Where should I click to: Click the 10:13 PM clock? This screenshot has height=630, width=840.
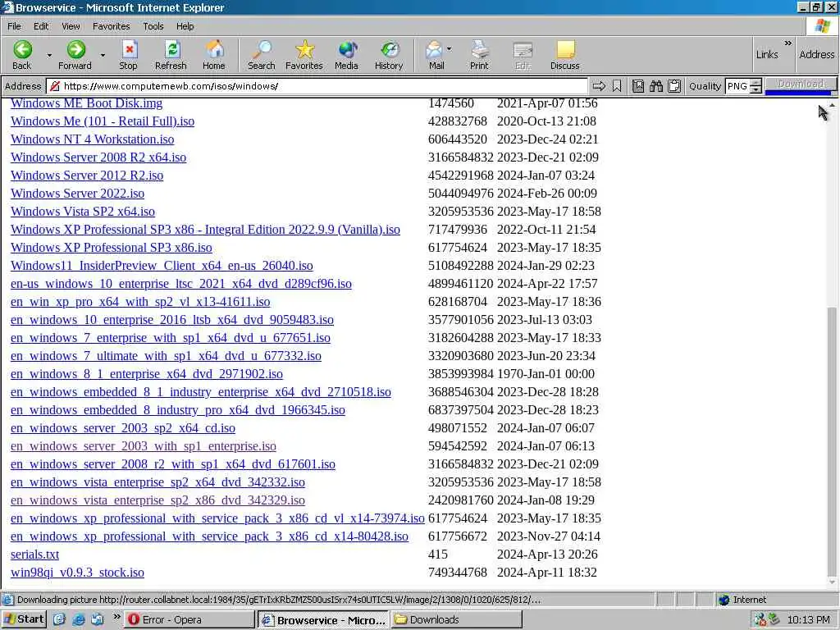(x=808, y=620)
